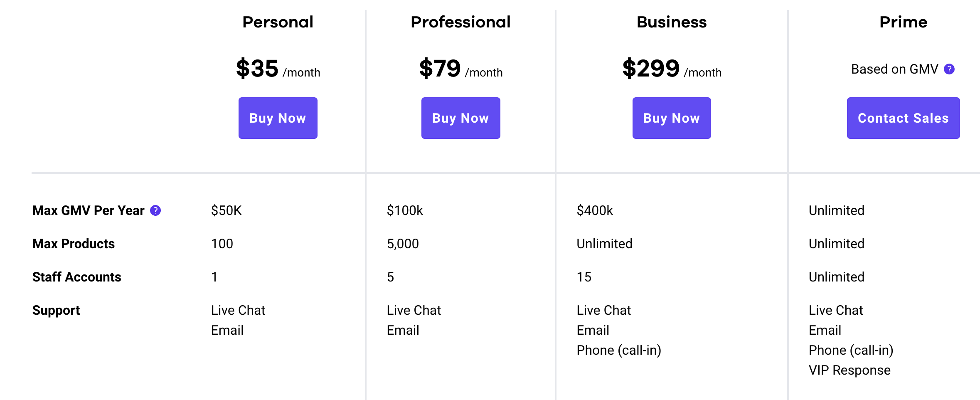This screenshot has width=980, height=400.
Task: Click the help icon beside Max GMV Per Year
Action: click(x=155, y=210)
